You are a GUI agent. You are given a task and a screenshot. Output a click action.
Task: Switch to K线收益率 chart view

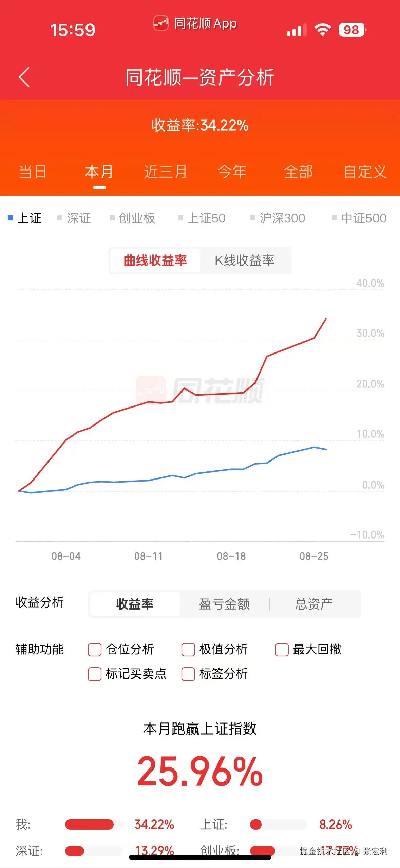point(245,260)
